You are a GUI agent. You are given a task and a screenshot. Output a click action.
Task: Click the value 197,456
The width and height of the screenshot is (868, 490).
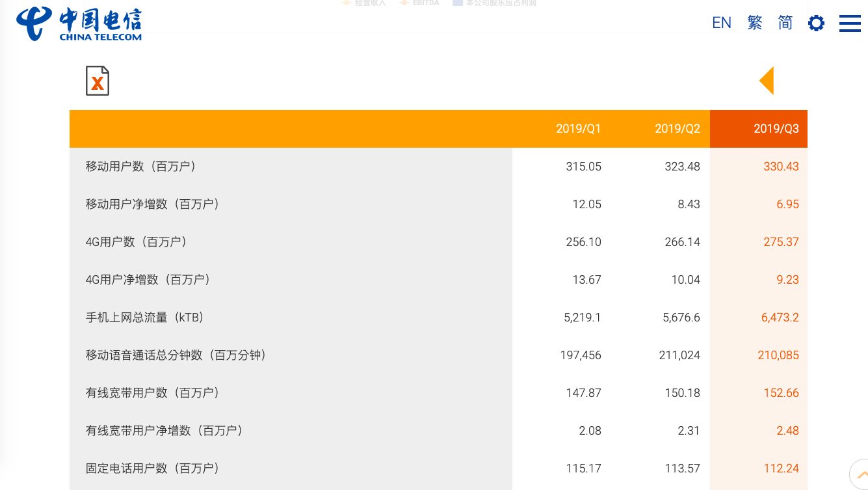click(581, 355)
